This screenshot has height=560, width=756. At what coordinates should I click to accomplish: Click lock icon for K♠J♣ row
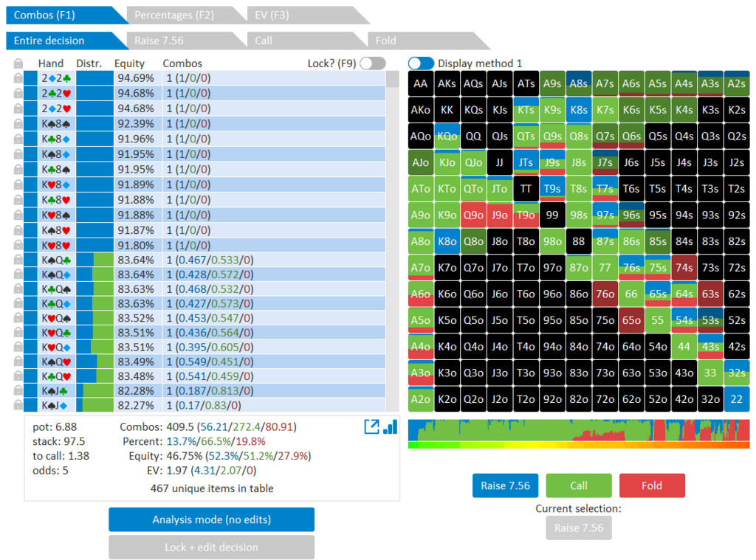tap(18, 391)
